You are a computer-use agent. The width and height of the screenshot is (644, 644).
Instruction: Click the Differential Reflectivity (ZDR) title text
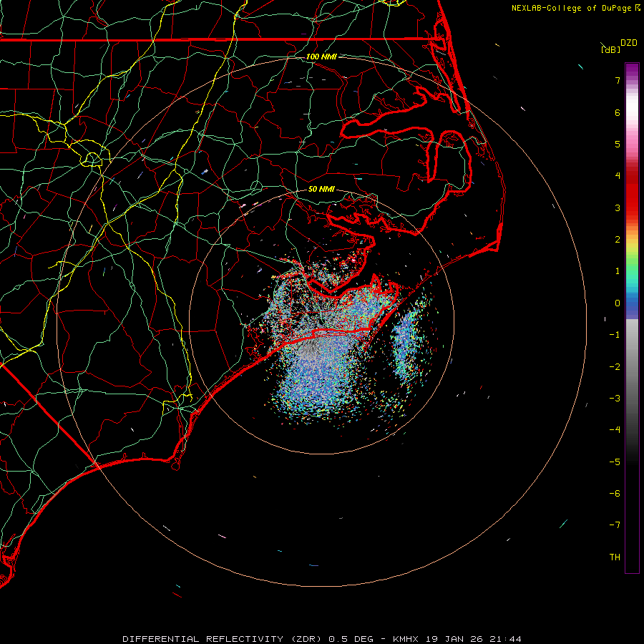pos(223,639)
